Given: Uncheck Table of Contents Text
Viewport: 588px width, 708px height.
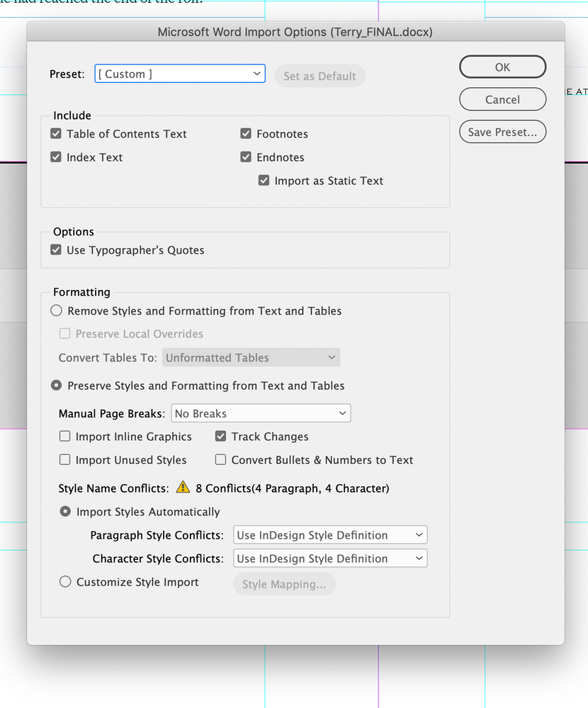Looking at the screenshot, I should 56,134.
